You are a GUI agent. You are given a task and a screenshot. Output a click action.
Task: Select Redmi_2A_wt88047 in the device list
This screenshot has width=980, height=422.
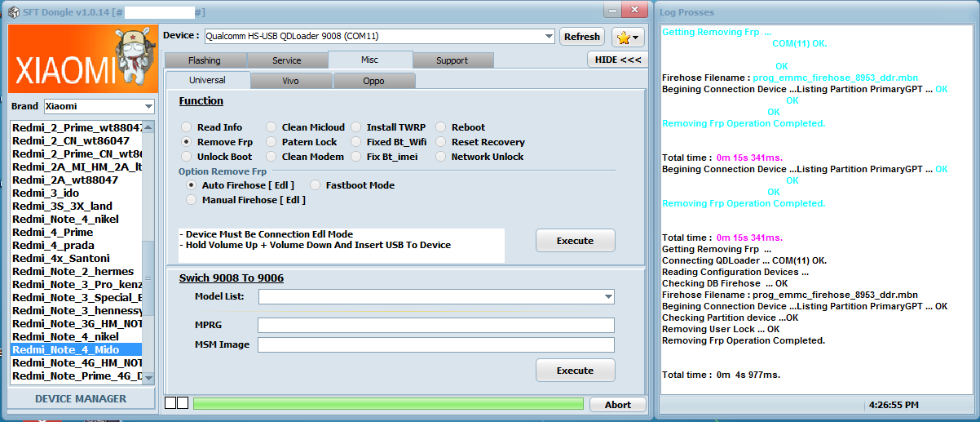[x=76, y=180]
